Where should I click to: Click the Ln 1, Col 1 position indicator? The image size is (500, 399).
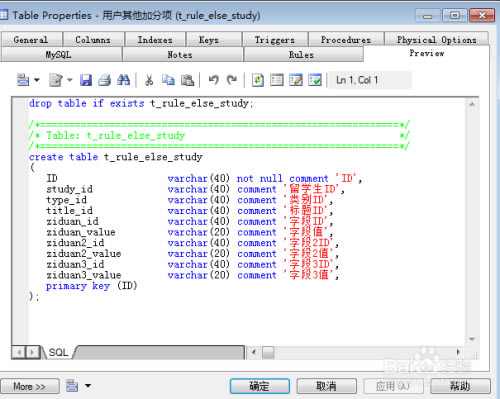pos(357,80)
